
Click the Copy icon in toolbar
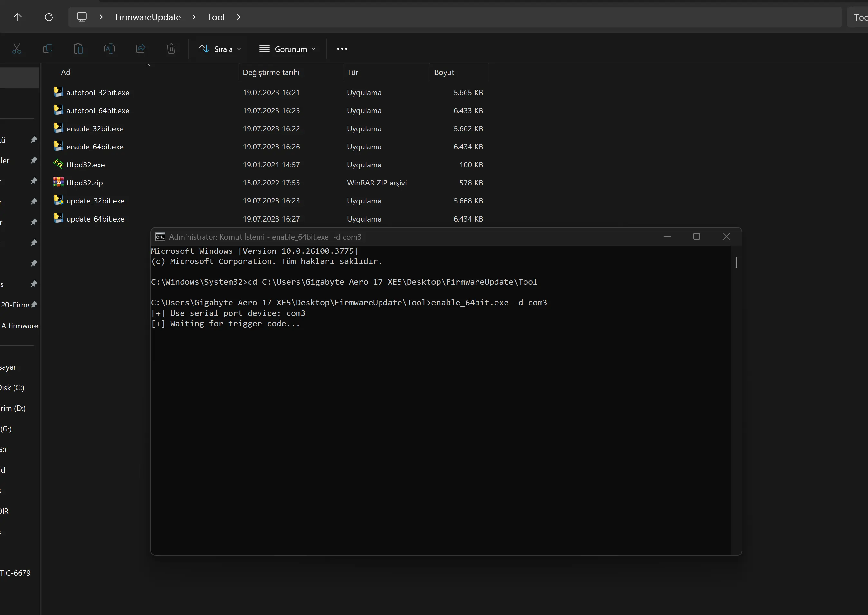pyautogui.click(x=48, y=49)
